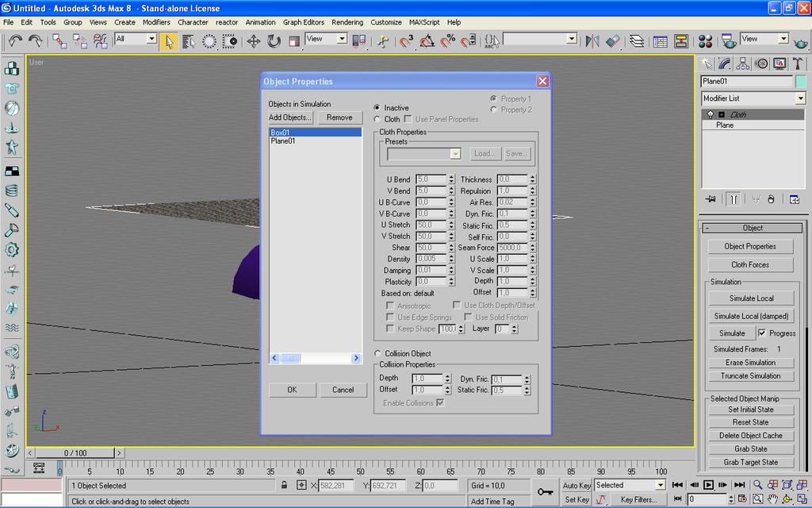The width and height of the screenshot is (812, 508).
Task: Open the selection filter dropdown showing All
Action: (x=136, y=39)
